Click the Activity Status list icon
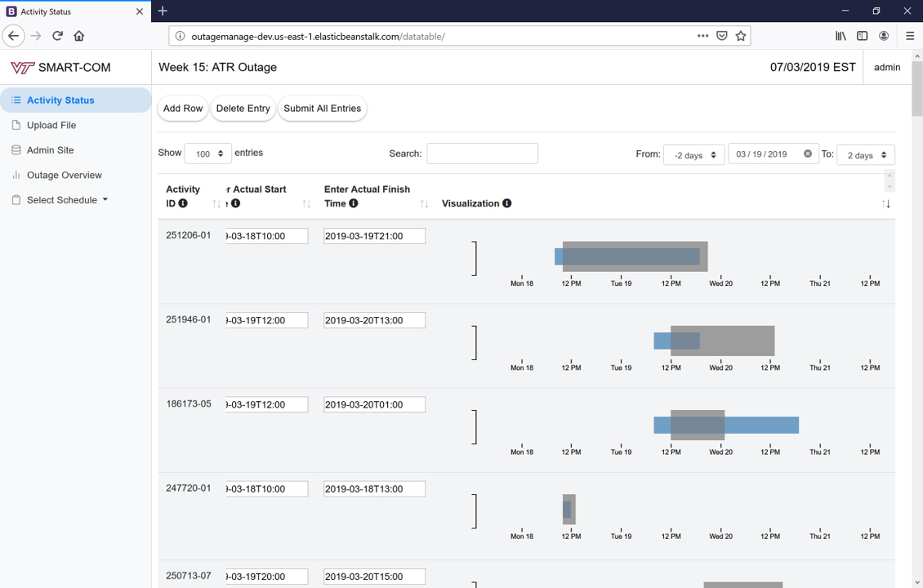Image resolution: width=923 pixels, height=588 pixels. pyautogui.click(x=16, y=100)
